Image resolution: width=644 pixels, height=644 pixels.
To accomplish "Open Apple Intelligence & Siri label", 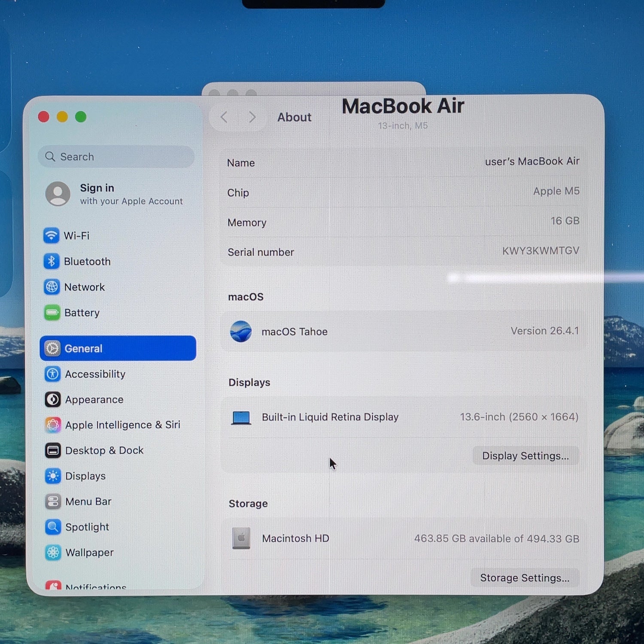I will (123, 425).
